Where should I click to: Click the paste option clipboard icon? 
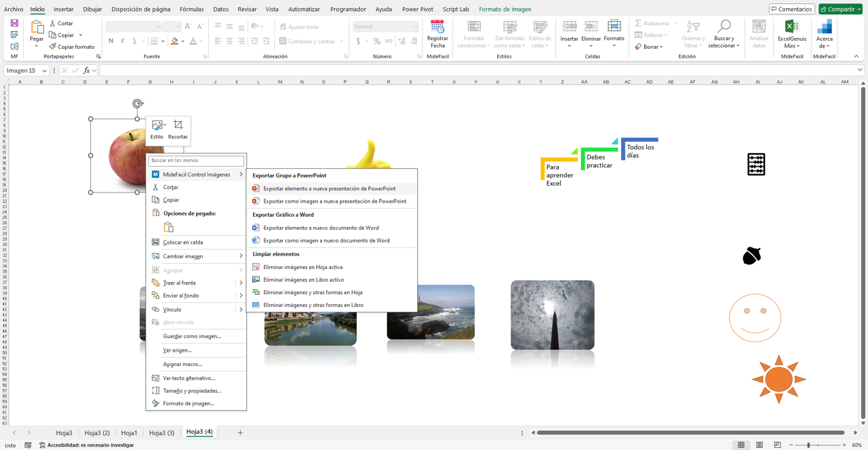(x=168, y=227)
